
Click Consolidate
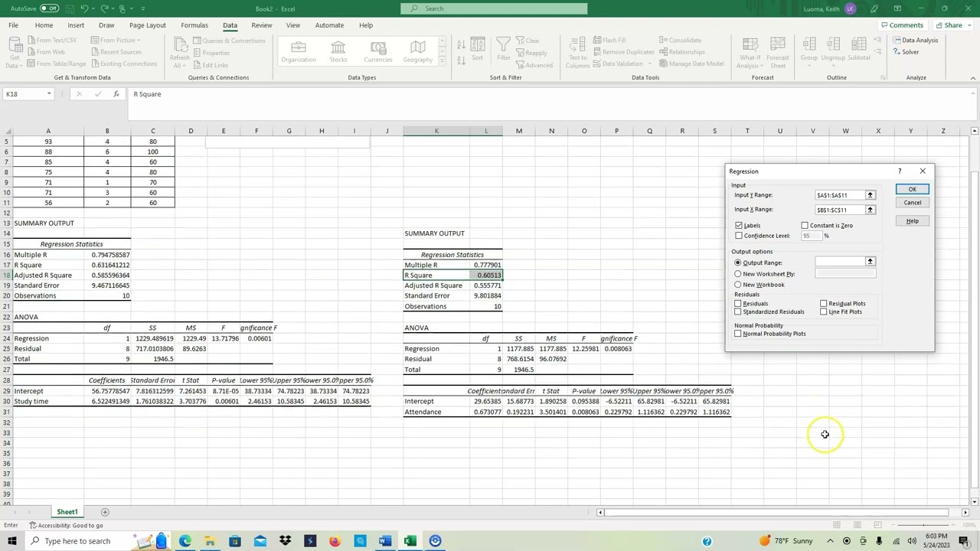point(680,40)
